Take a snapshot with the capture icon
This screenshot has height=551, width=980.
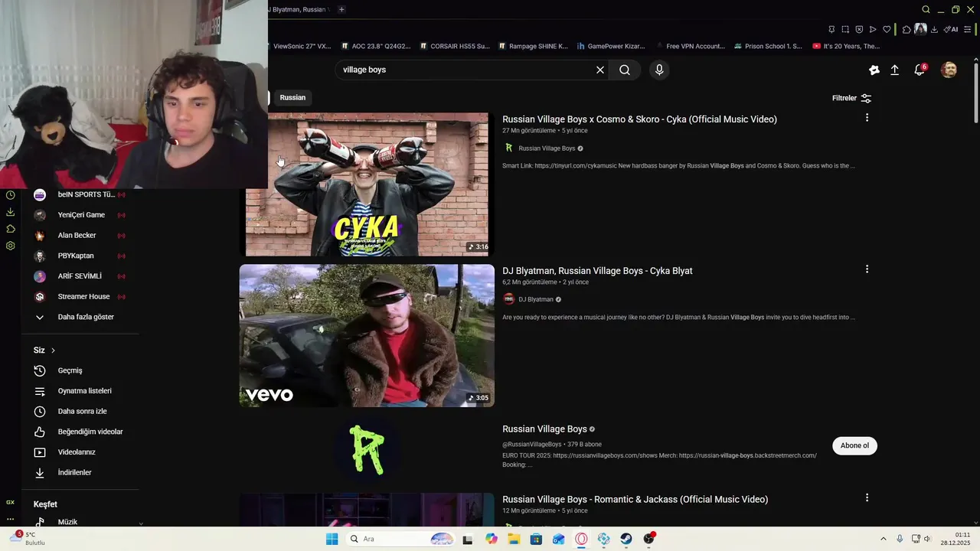[845, 29]
